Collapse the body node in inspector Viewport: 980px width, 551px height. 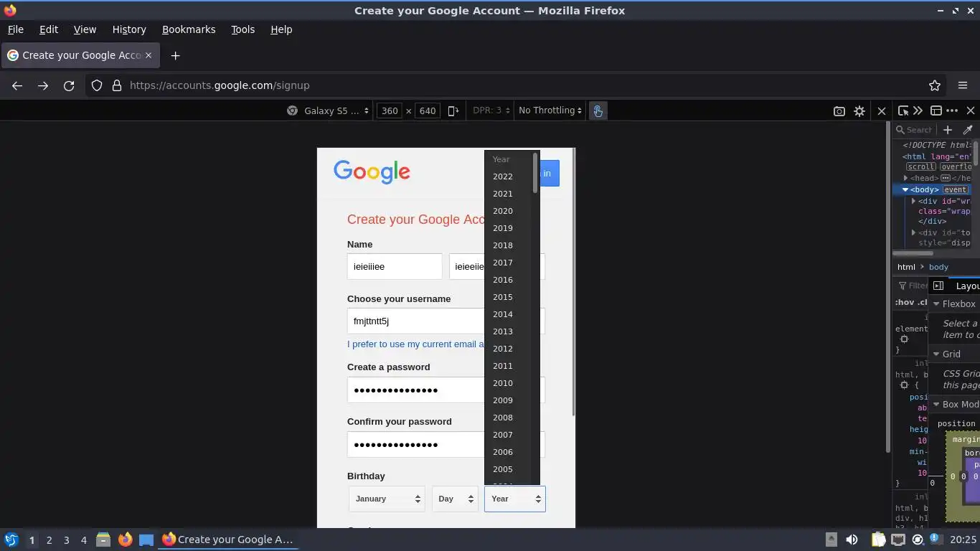point(905,189)
